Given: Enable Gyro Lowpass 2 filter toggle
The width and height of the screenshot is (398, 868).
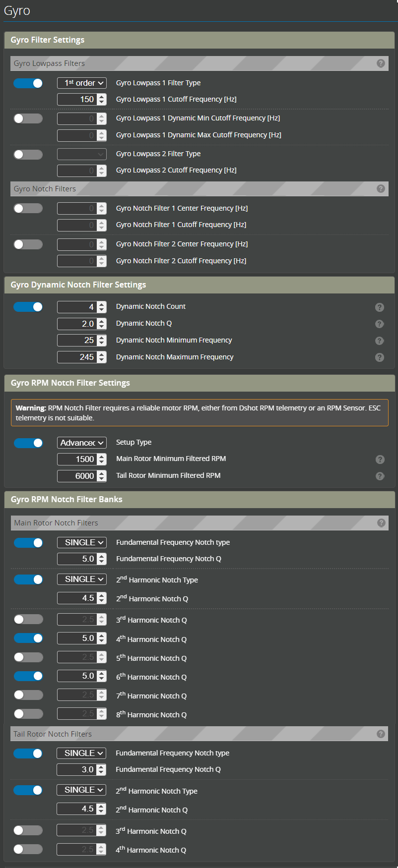Looking at the screenshot, I should [28, 154].
